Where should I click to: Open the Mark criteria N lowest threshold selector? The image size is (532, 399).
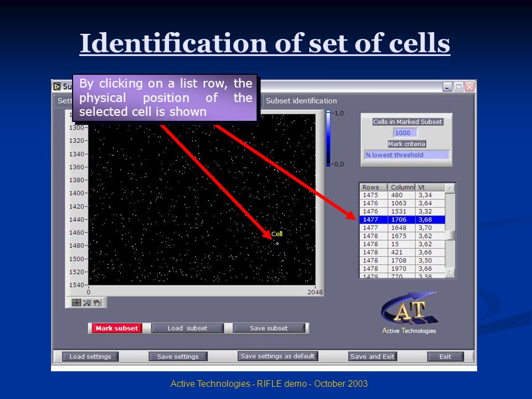[x=406, y=155]
